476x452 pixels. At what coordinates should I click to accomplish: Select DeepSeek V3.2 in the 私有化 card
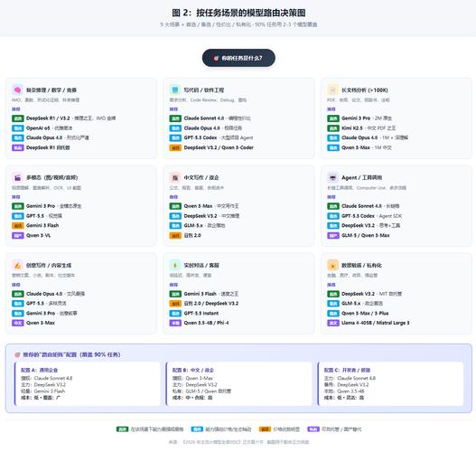(365, 294)
